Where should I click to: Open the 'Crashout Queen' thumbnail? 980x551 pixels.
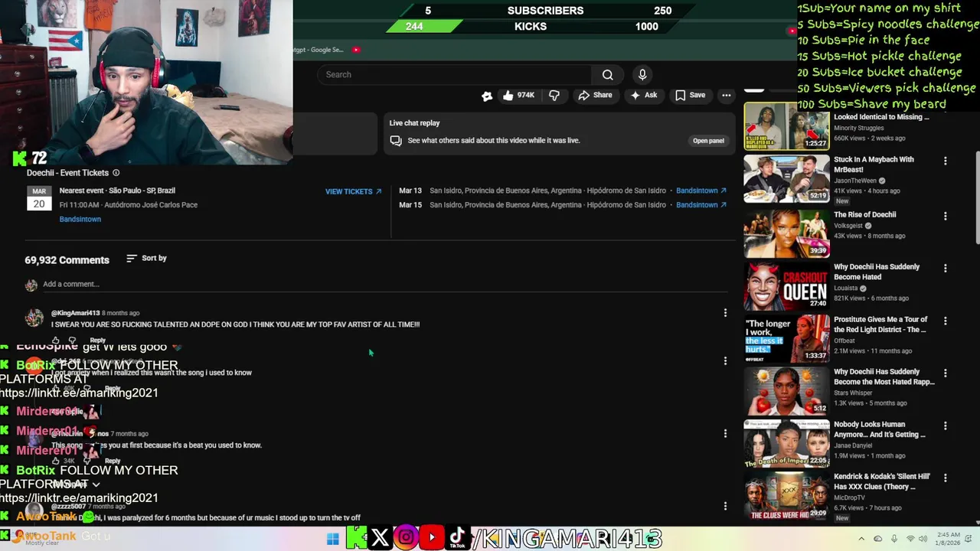coord(786,286)
